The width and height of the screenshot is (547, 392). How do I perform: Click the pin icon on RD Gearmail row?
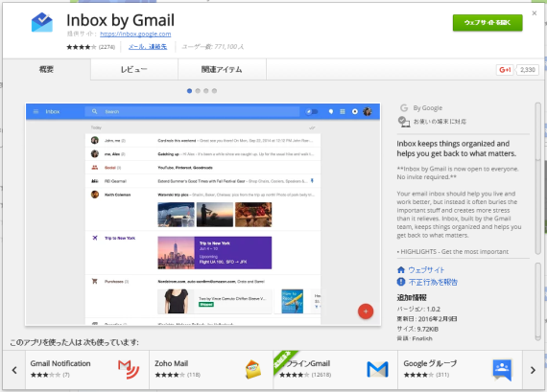(312, 181)
